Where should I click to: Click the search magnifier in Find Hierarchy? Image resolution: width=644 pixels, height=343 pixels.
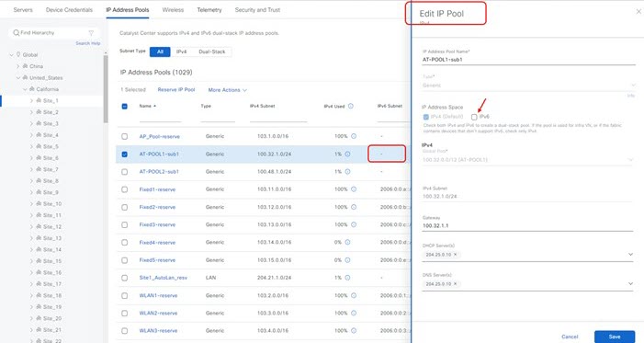16,32
